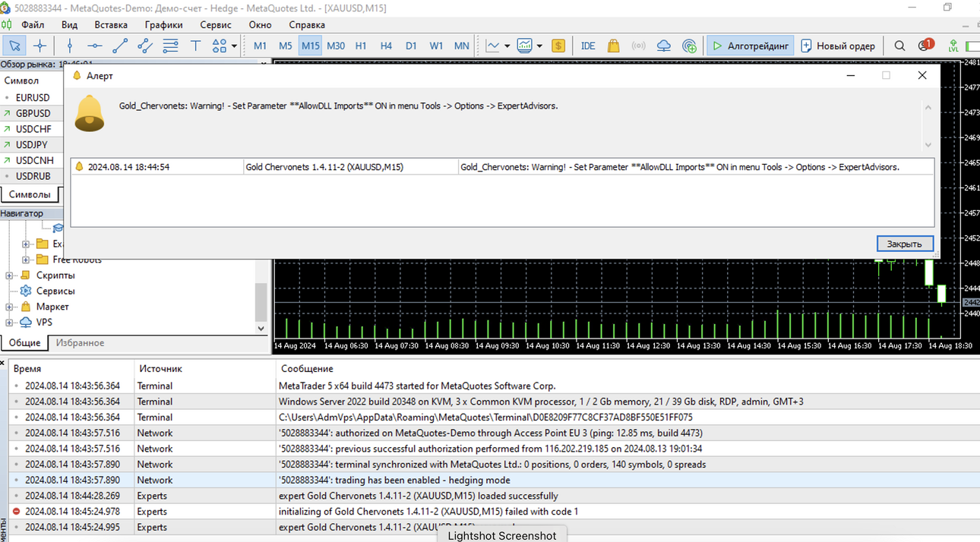Open the VPS cloud toolbar icon
The width and height of the screenshot is (980, 542).
(664, 46)
